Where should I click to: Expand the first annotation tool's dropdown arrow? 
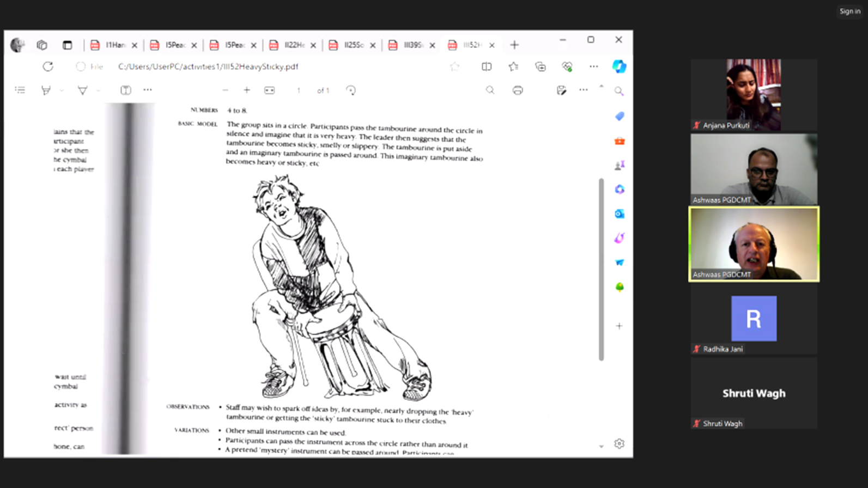(62, 90)
